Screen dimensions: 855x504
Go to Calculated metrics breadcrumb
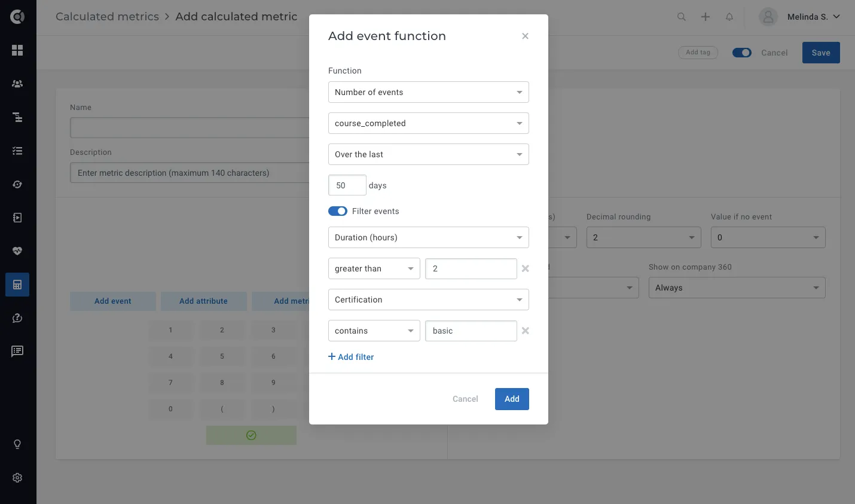coord(107,17)
